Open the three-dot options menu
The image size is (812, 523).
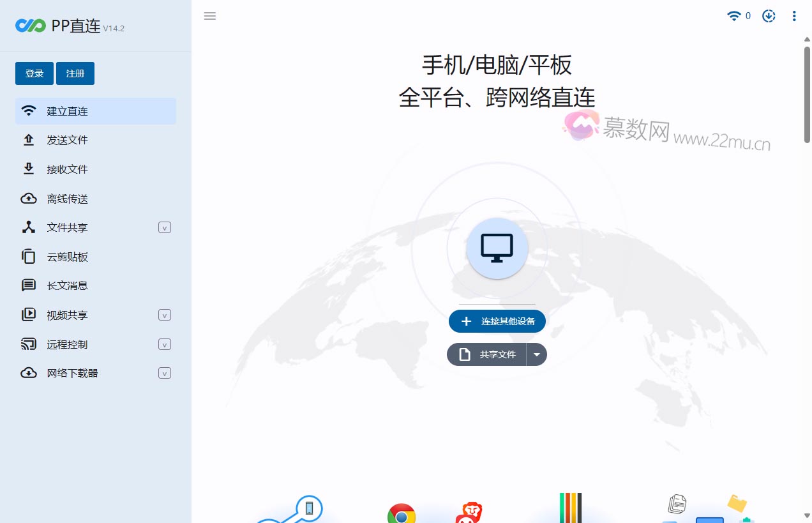click(794, 16)
